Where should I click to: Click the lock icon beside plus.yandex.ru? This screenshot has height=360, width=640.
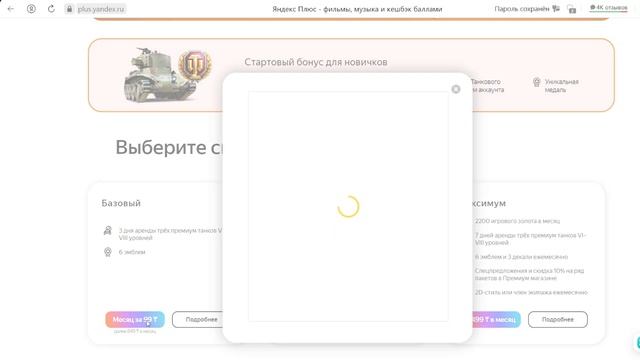(x=69, y=9)
